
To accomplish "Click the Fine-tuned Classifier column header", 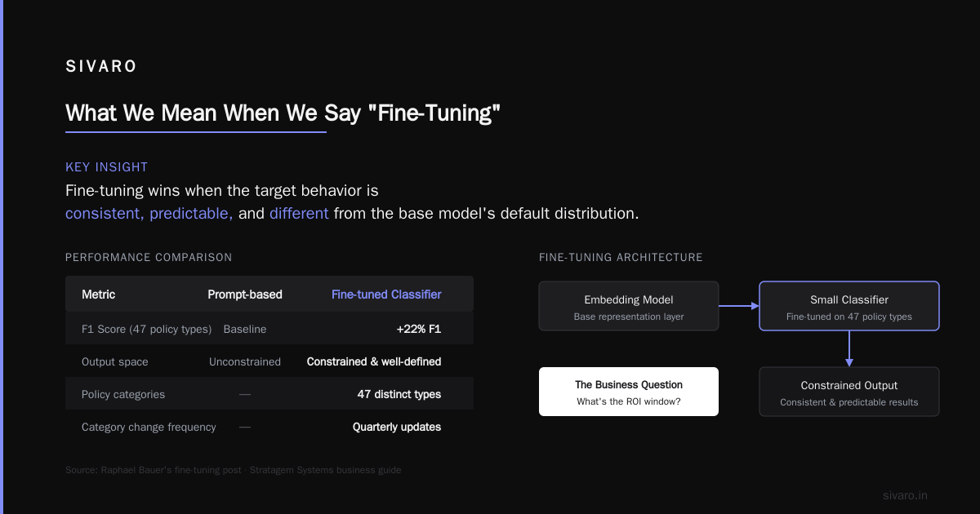I will (x=386, y=295).
